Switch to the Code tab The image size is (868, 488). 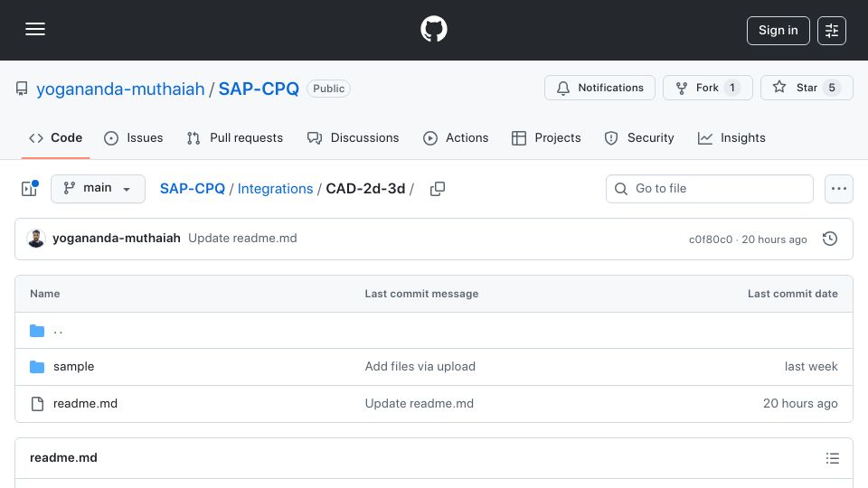[55, 137]
